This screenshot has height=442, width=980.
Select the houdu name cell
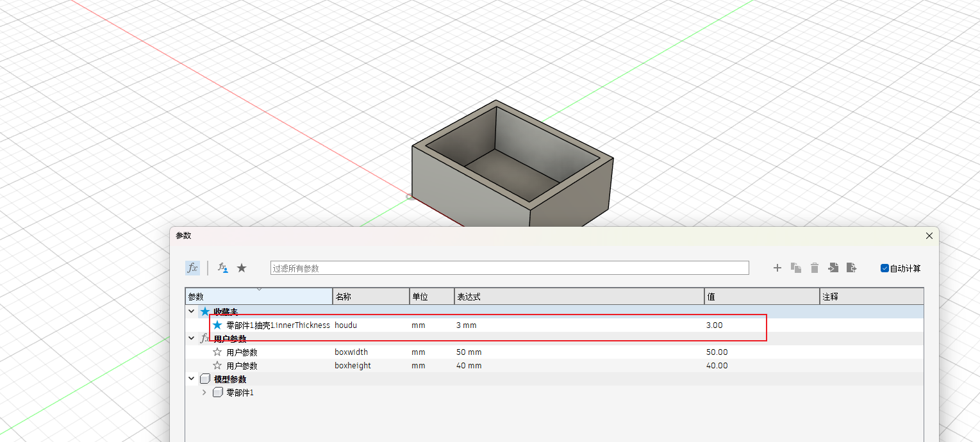tap(346, 325)
